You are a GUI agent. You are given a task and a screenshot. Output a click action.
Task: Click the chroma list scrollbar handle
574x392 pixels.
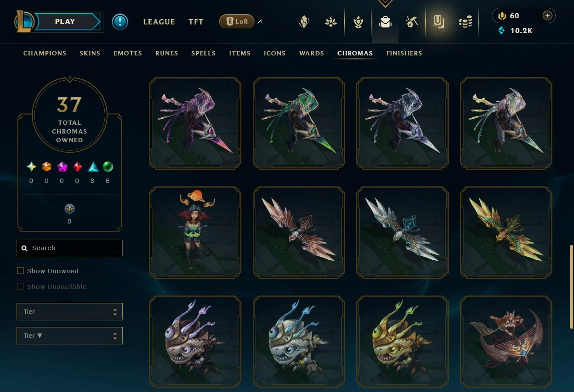point(571,287)
